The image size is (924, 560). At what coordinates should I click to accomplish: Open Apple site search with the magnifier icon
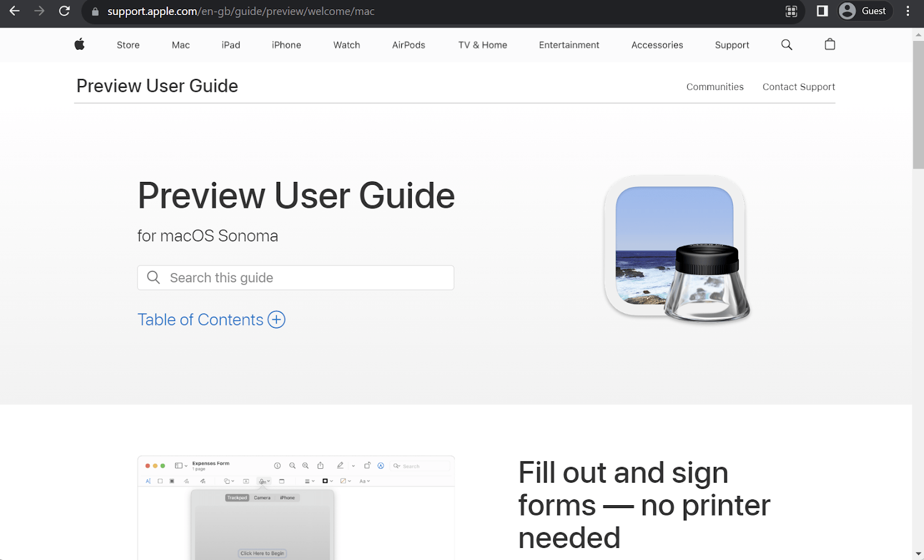point(787,44)
